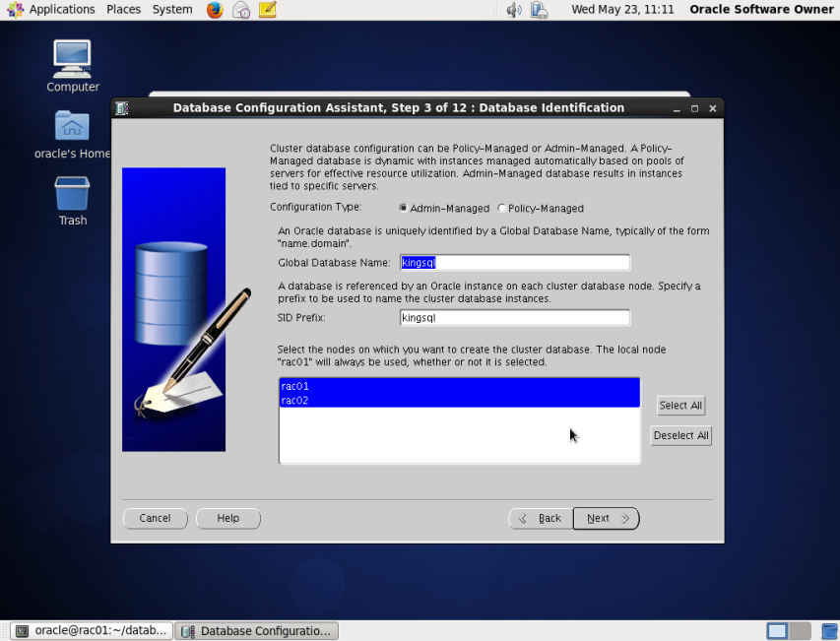Screen dimensions: 840x641
Task: Open the System menu
Action: click(x=171, y=10)
